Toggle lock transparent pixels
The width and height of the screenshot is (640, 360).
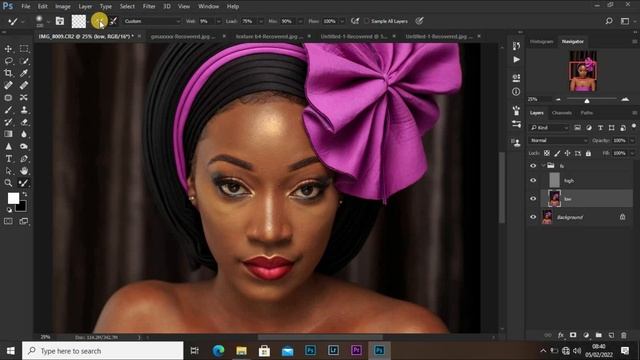547,153
